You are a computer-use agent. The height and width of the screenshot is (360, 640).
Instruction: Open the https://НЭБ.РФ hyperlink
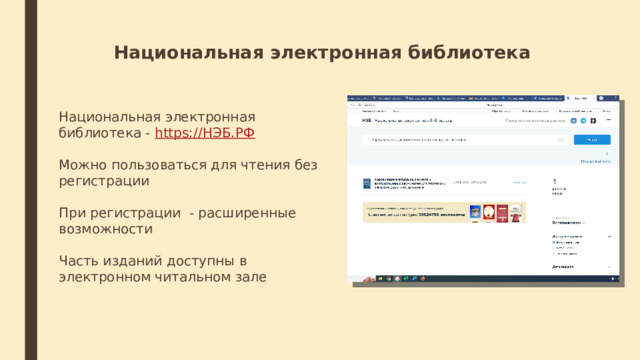[x=204, y=133]
